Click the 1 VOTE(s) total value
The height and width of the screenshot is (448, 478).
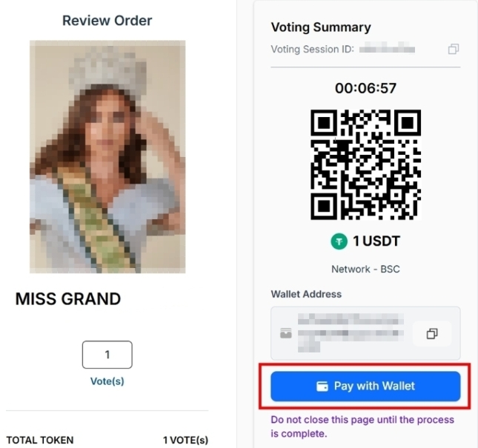pyautogui.click(x=185, y=440)
